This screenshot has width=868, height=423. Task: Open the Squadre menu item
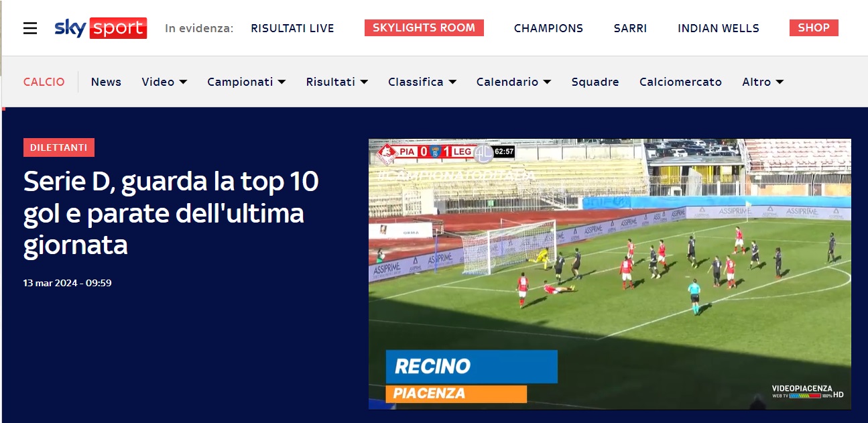pos(595,82)
